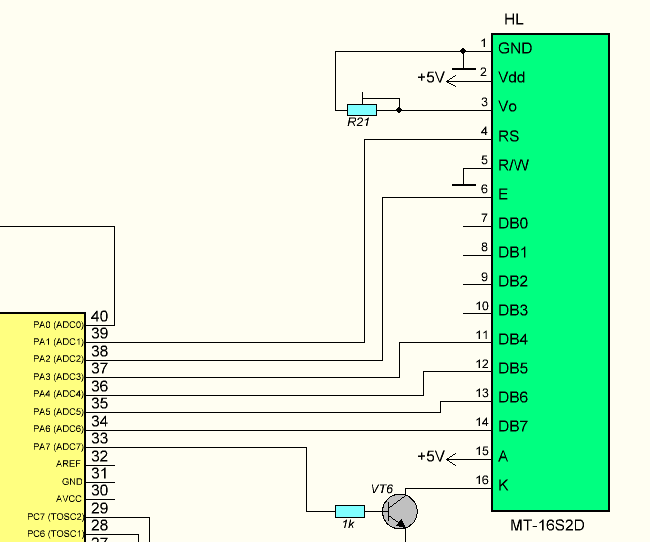The width and height of the screenshot is (651, 542).
Task: Select the Vo pin on the LCD module
Action: click(x=507, y=106)
